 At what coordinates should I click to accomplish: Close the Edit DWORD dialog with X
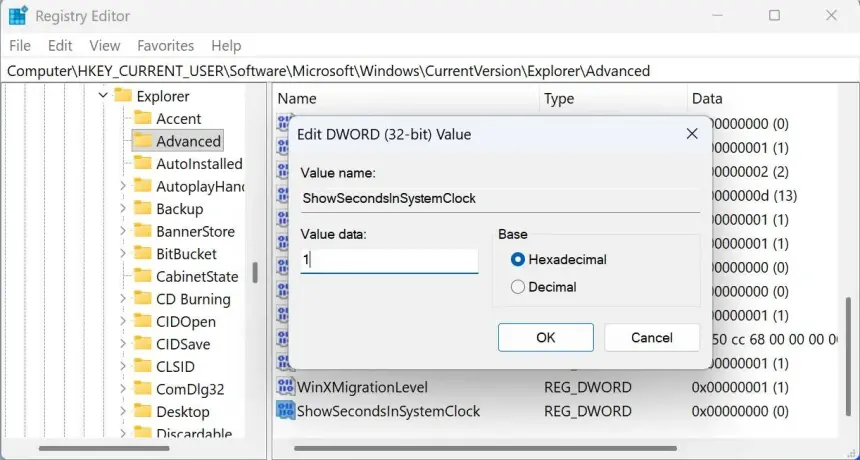click(x=691, y=134)
